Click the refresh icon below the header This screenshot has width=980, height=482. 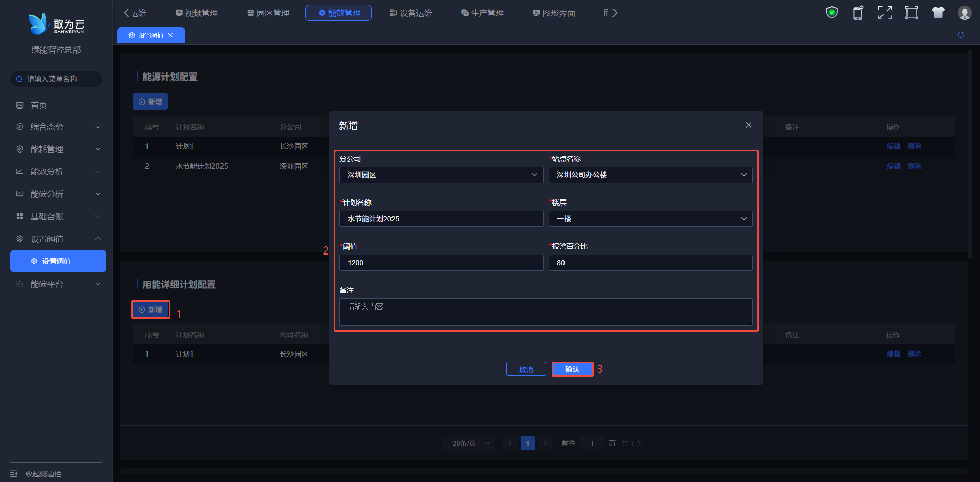961,35
